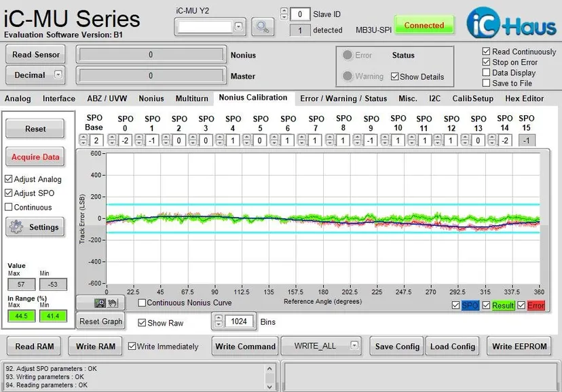This screenshot has height=392, width=562.
Task: Click the log scroll down arrow
Action: tap(269, 386)
